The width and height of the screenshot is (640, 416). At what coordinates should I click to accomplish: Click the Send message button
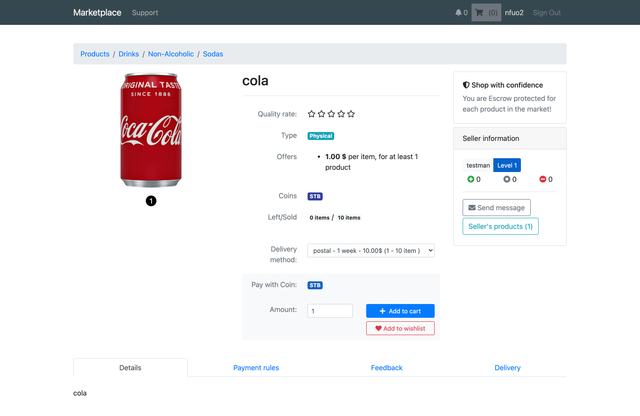pos(496,208)
